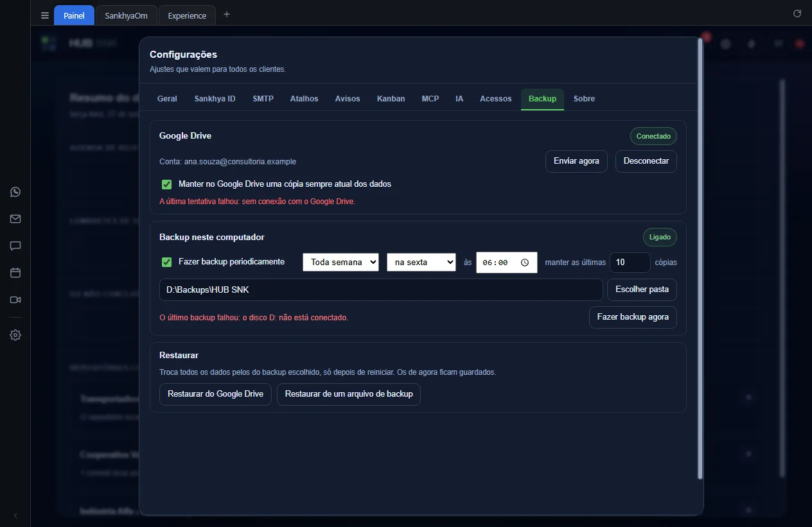812x527 pixels.
Task: Open WhatsApp from the left sidebar
Action: click(x=15, y=192)
